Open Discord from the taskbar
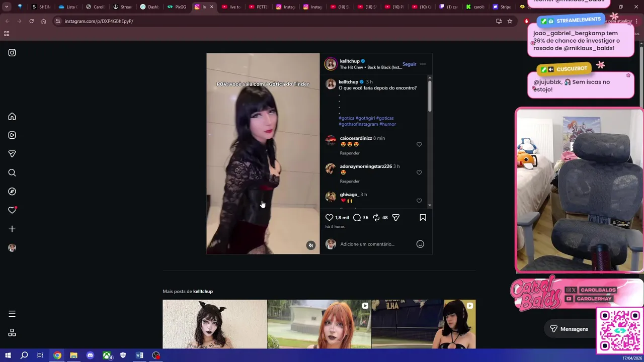This screenshot has width=644, height=362. (x=90, y=355)
